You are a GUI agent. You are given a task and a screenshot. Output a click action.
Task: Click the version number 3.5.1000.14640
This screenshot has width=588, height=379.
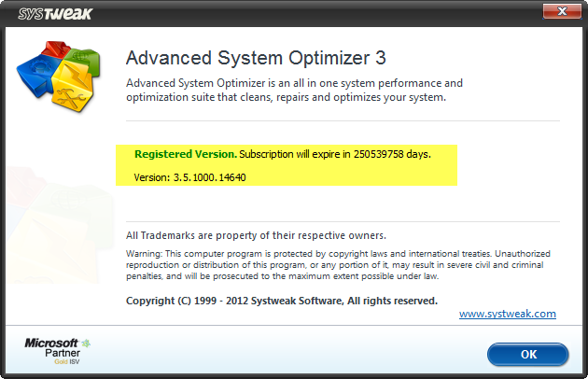[x=210, y=177]
